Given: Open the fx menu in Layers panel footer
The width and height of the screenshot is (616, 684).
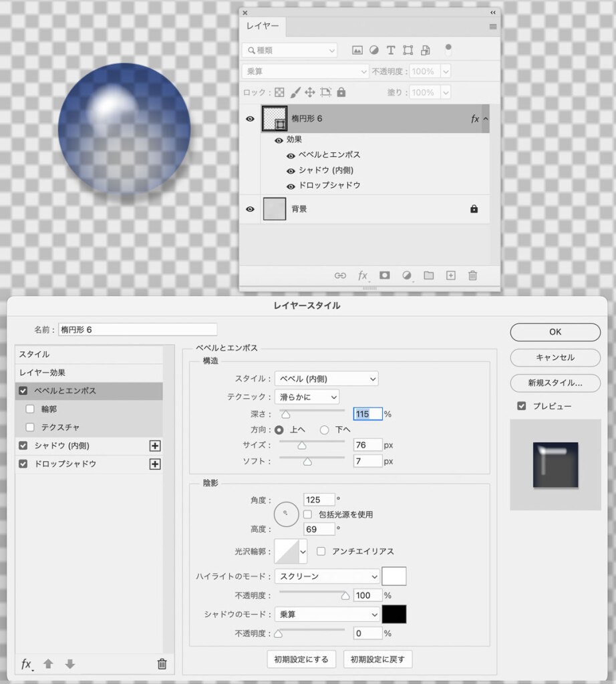Looking at the screenshot, I should (x=362, y=275).
